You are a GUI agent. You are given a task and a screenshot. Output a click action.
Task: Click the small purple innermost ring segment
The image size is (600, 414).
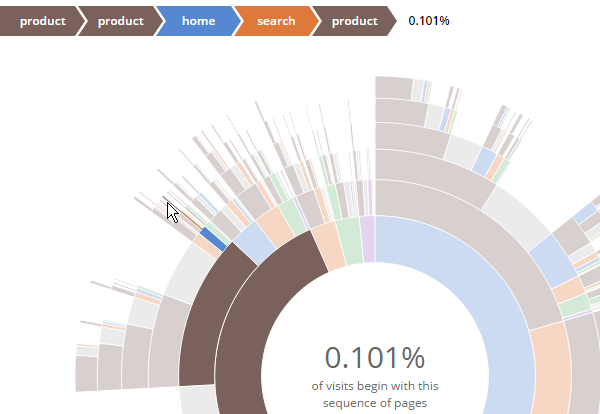coord(368,239)
